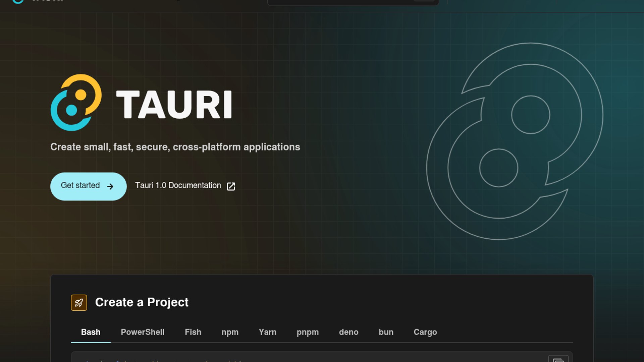Open the deno tab

[x=348, y=332]
